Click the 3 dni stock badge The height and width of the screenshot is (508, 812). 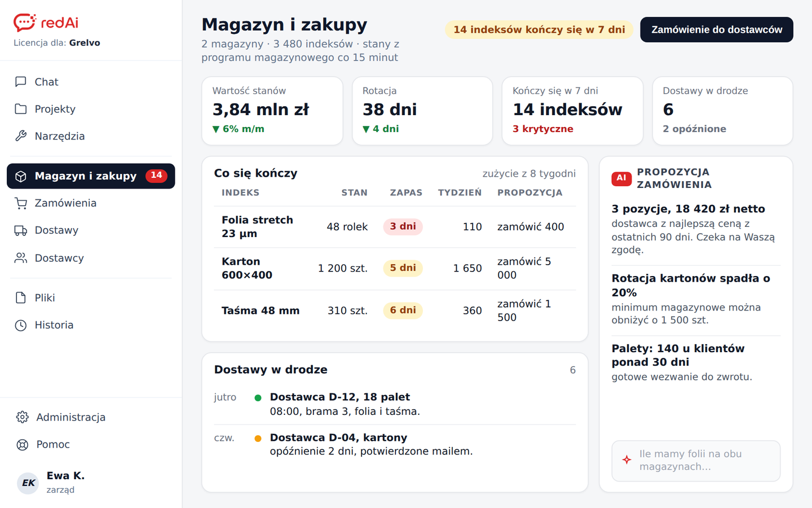(x=403, y=227)
